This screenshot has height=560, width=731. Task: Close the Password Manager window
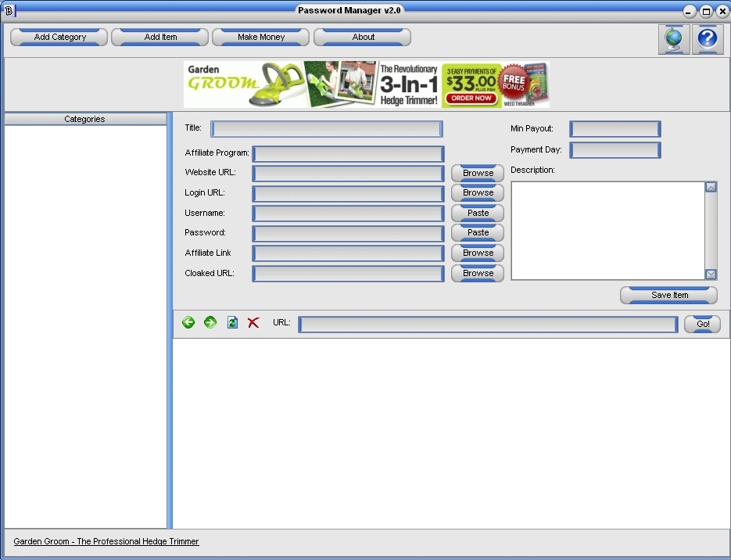coord(722,11)
